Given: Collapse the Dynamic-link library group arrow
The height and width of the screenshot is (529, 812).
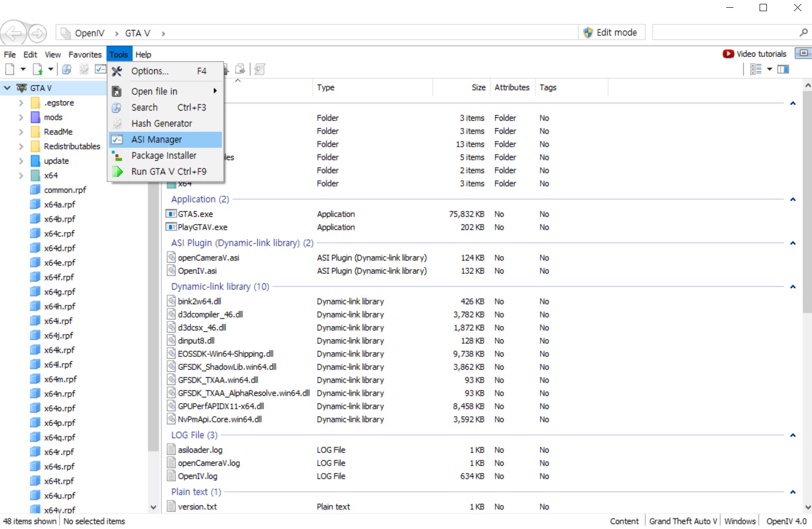Looking at the screenshot, I should 793,287.
